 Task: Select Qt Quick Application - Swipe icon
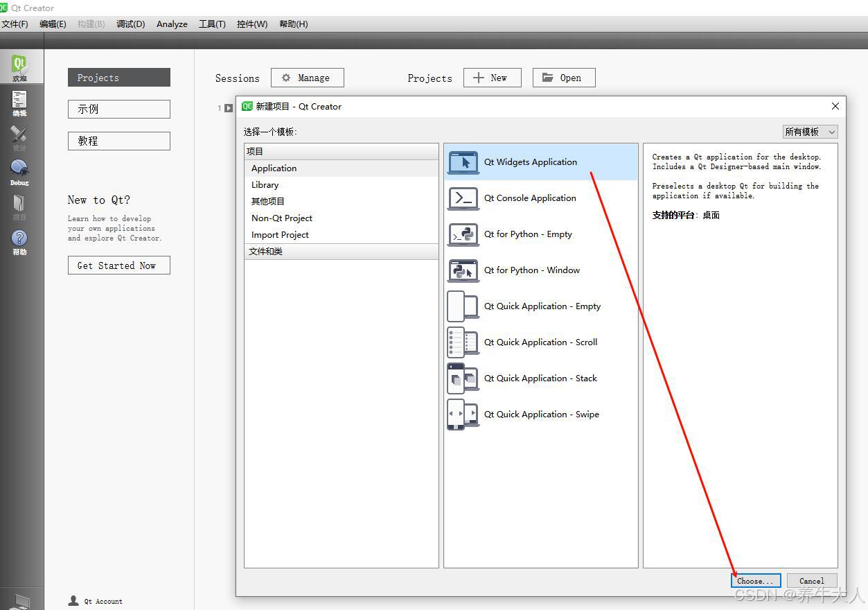[463, 415]
